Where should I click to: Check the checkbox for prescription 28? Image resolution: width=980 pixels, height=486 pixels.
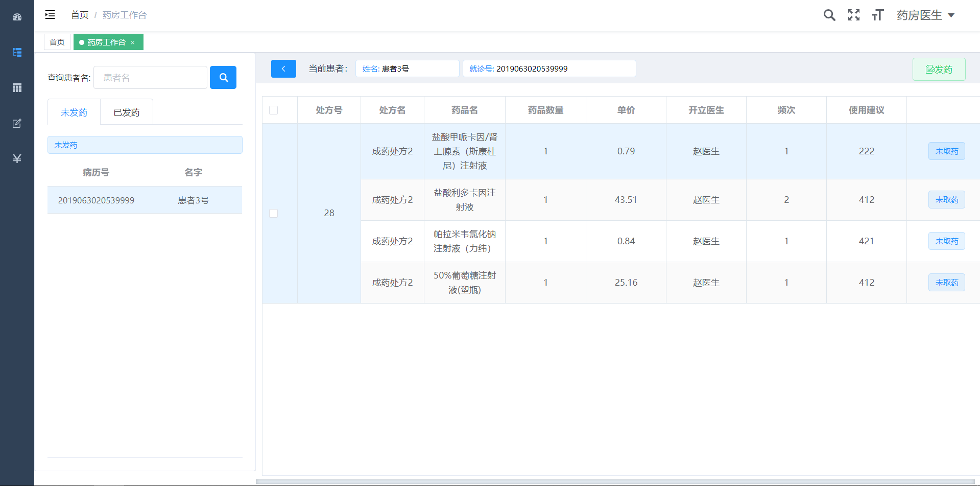click(x=274, y=213)
